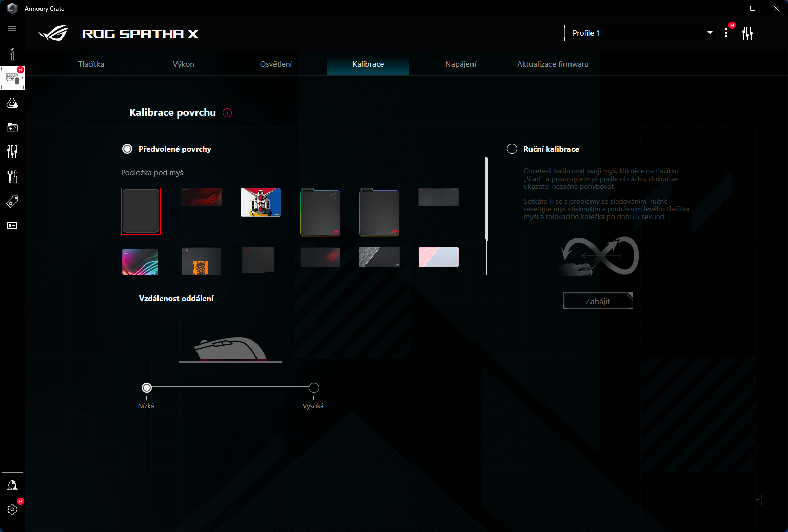
Task: Click the Vysoká slider label
Action: 313,406
